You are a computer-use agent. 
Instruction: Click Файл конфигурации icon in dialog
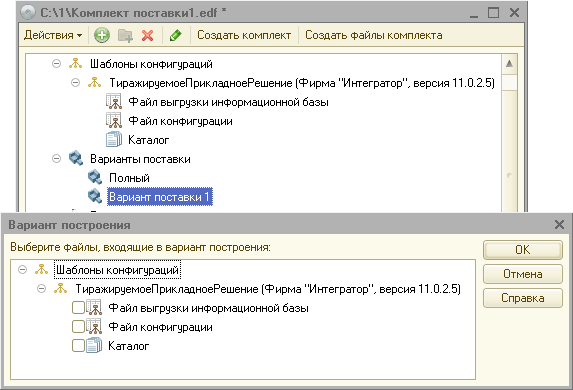[94, 326]
